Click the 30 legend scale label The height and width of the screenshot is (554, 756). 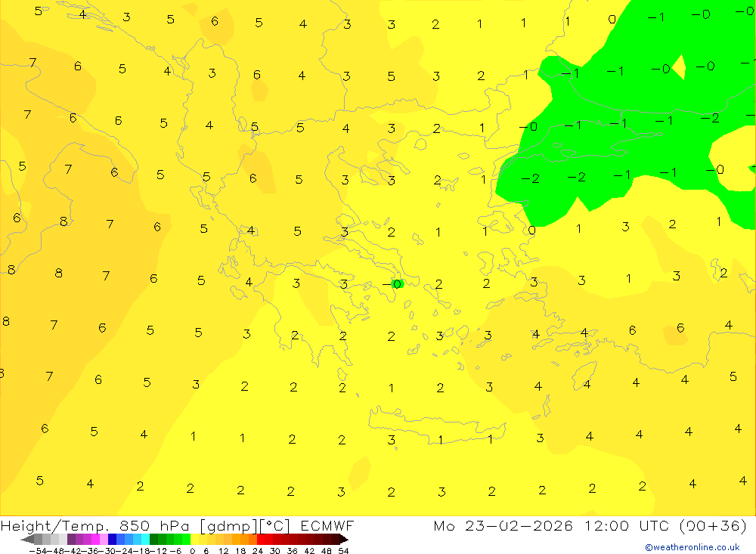275,551
